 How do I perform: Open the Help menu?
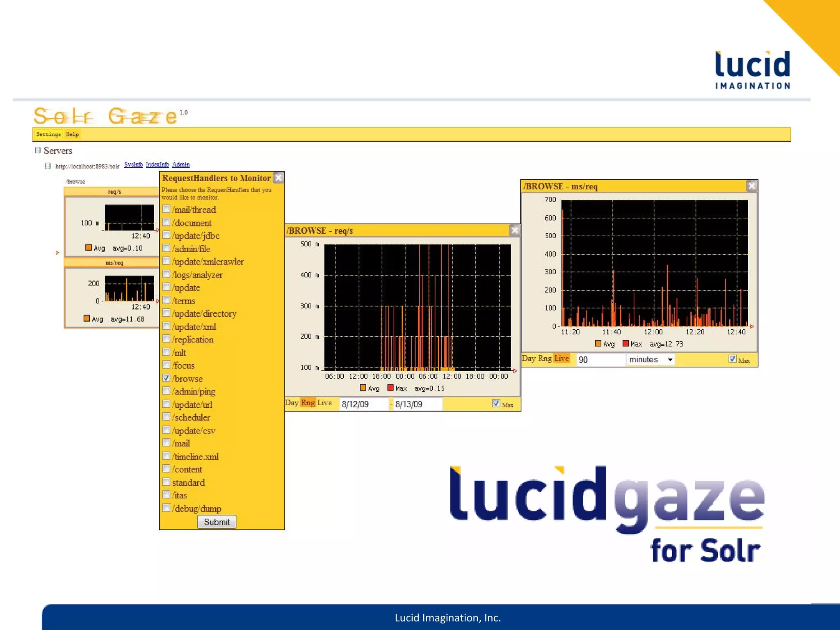tap(72, 135)
